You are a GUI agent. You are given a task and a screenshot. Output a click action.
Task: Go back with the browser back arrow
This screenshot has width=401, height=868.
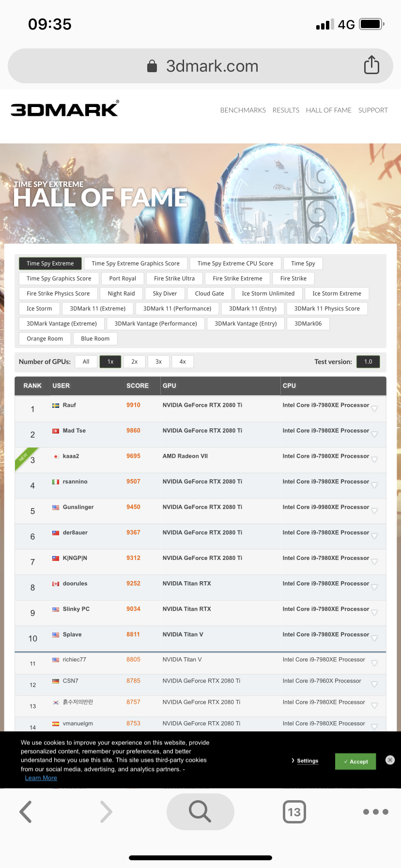[26, 812]
